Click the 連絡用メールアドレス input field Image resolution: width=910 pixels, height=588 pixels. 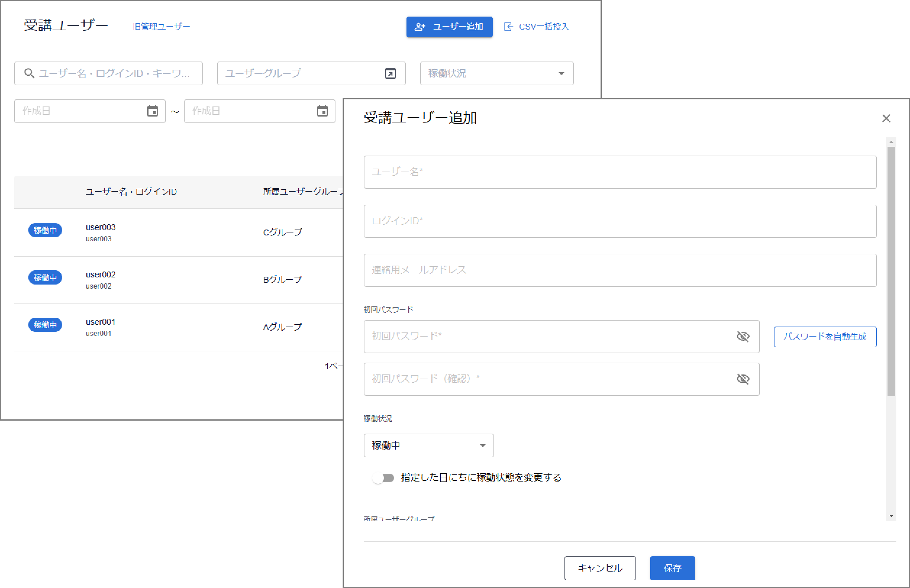pyautogui.click(x=620, y=270)
